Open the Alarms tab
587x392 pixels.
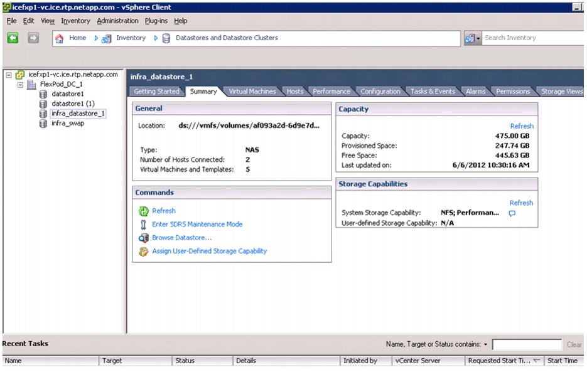click(x=475, y=92)
